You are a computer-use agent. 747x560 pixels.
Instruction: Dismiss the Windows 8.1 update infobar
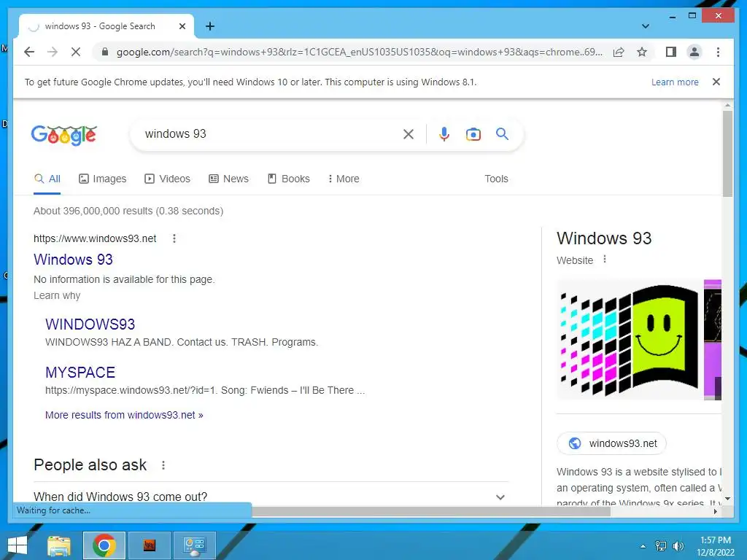[x=716, y=82]
